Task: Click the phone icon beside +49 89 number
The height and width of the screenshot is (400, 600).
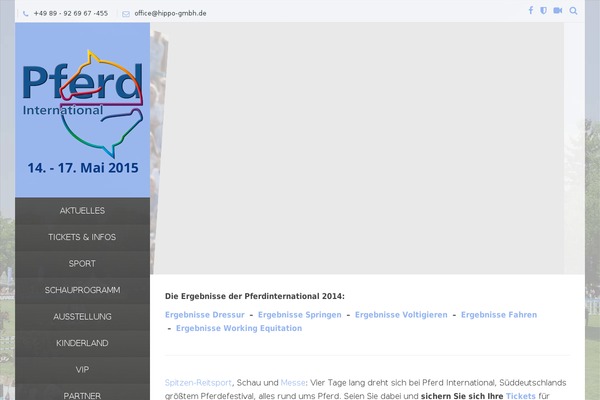Action: coord(26,14)
